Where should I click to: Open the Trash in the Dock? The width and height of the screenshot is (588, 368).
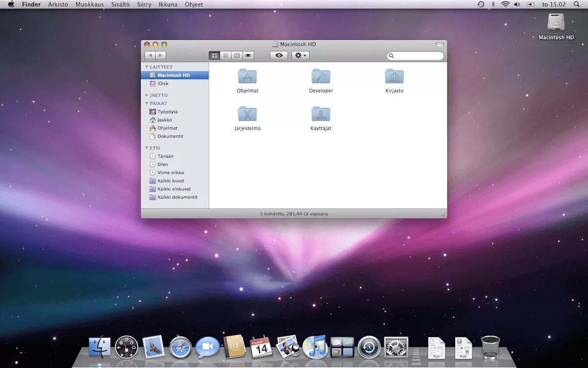pos(490,347)
